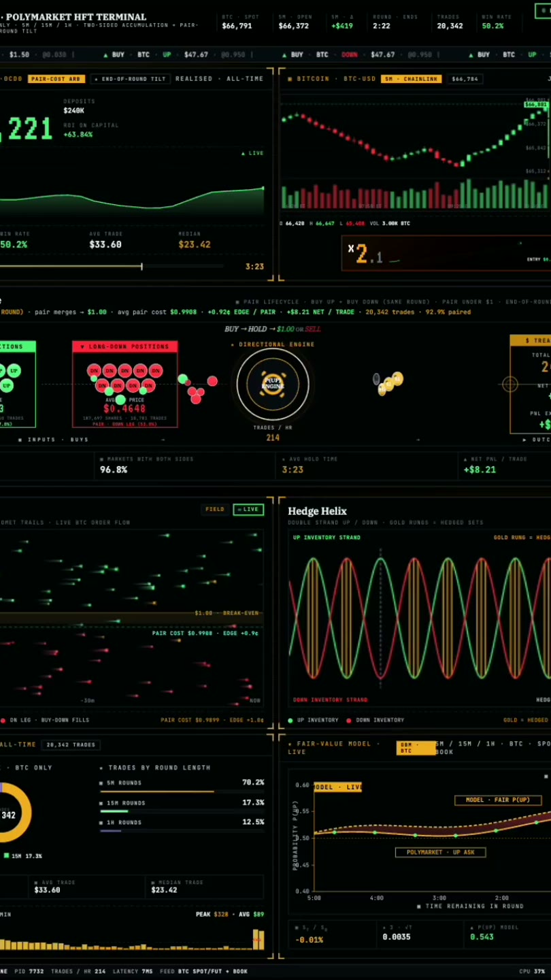The image size is (551, 980).
Task: Click the 5M OPEN value $66,372
Action: [293, 26]
